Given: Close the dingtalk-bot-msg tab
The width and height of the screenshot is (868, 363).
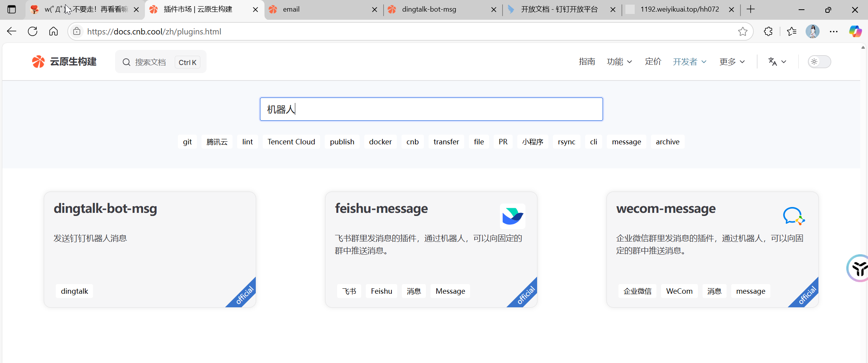Looking at the screenshot, I should click(x=494, y=10).
